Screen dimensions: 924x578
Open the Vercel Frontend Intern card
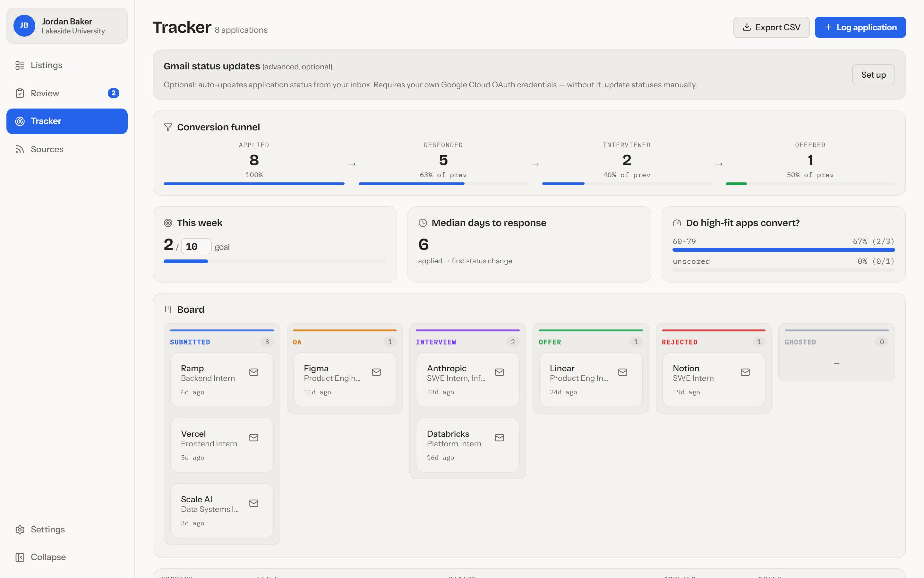coord(222,445)
